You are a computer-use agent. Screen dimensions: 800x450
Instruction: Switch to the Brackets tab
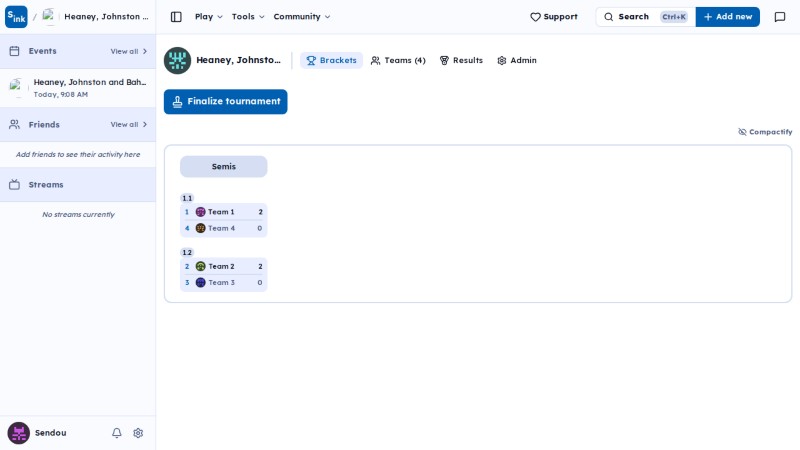point(331,60)
